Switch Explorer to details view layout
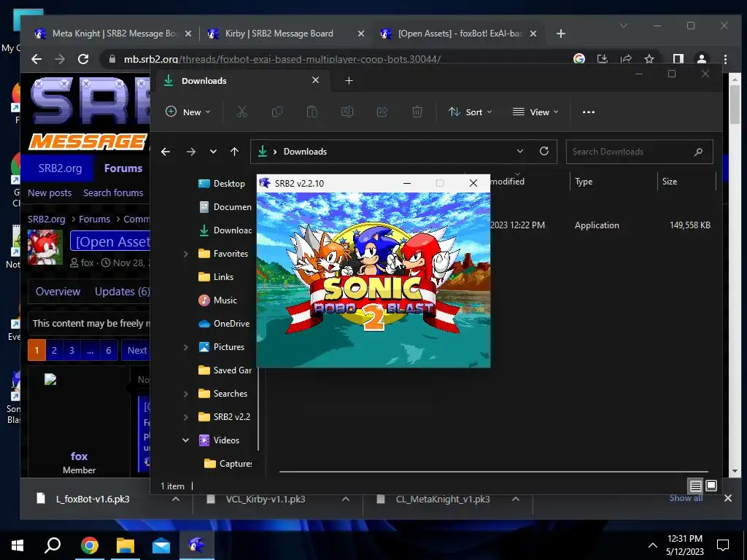The width and height of the screenshot is (747, 560). 695,486
